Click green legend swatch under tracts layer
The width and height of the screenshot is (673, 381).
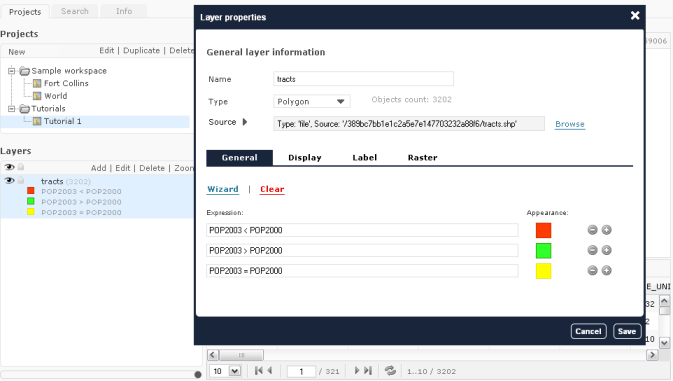30,201
